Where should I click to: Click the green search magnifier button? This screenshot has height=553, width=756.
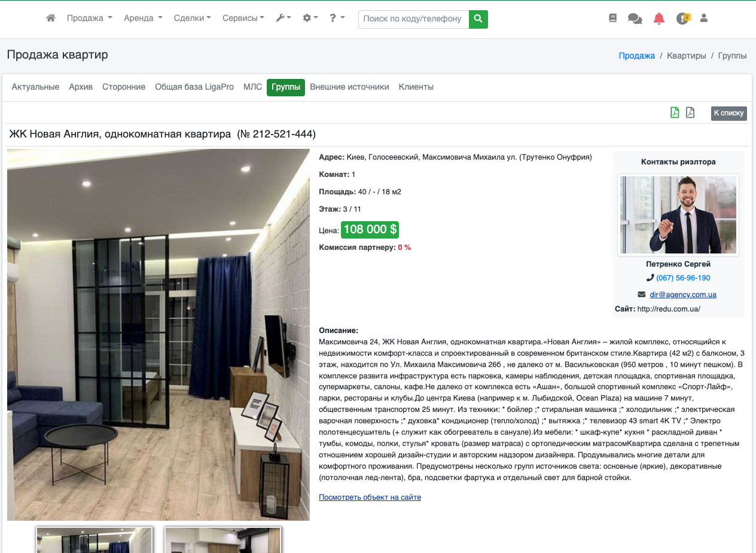[478, 19]
